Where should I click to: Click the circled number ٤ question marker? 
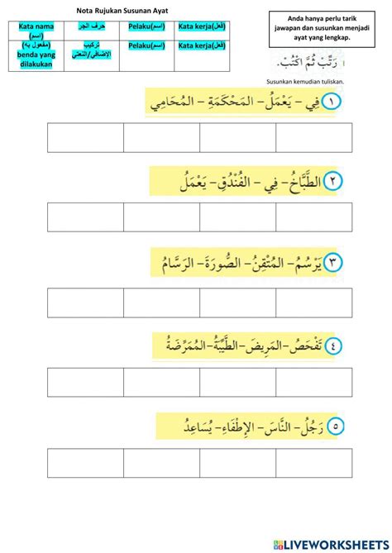tap(333, 346)
